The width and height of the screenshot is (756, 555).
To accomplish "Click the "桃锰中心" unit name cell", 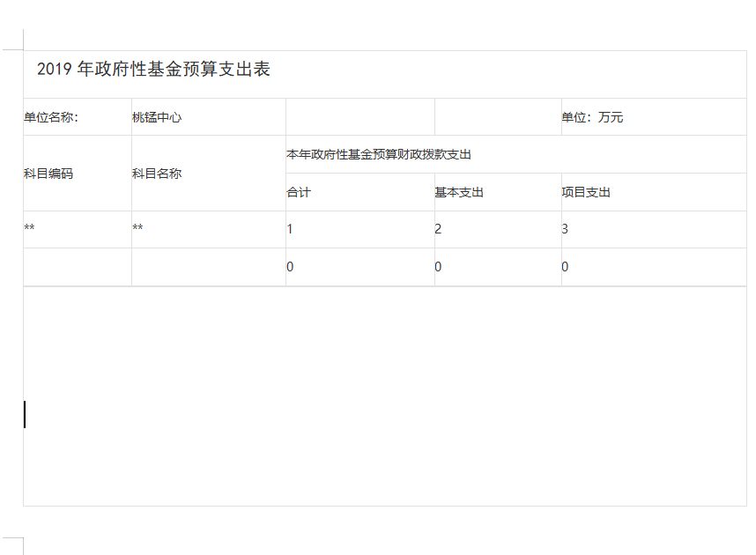I will 157,117.
